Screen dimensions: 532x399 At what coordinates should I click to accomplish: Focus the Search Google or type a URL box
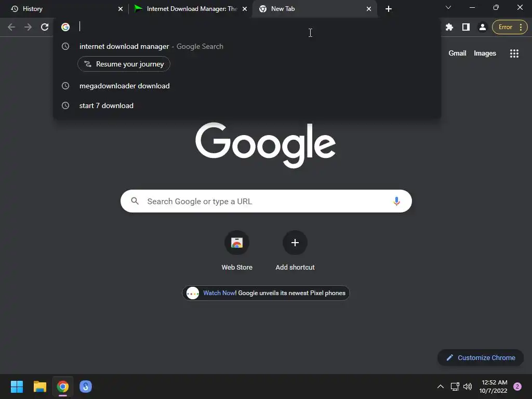[266, 201]
